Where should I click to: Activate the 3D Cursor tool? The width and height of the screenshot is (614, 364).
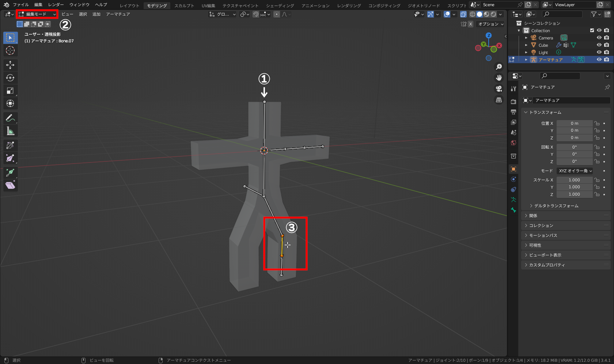10,50
